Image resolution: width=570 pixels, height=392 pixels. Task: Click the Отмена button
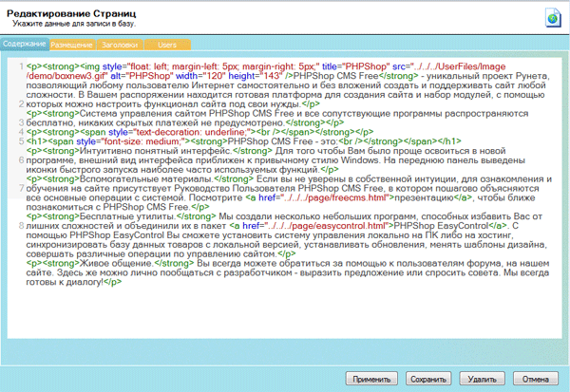click(x=536, y=379)
